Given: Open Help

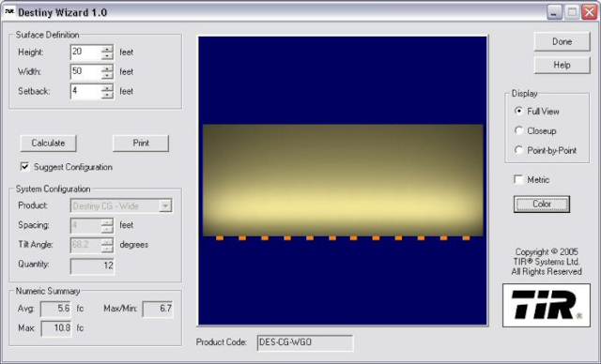Looking at the screenshot, I should 562,65.
